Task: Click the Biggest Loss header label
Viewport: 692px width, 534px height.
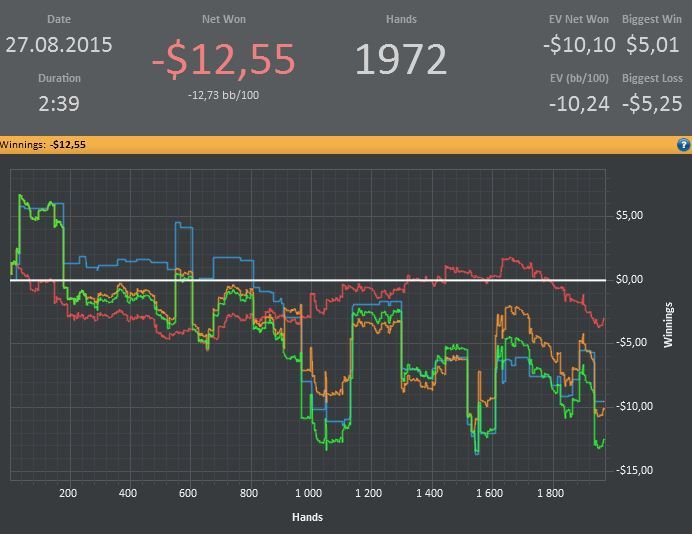Action: (x=652, y=79)
